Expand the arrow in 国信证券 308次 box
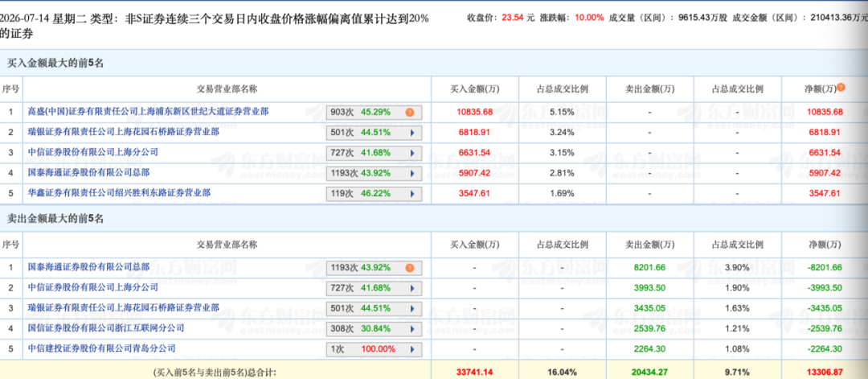This screenshot has height=379, width=868. 411,329
